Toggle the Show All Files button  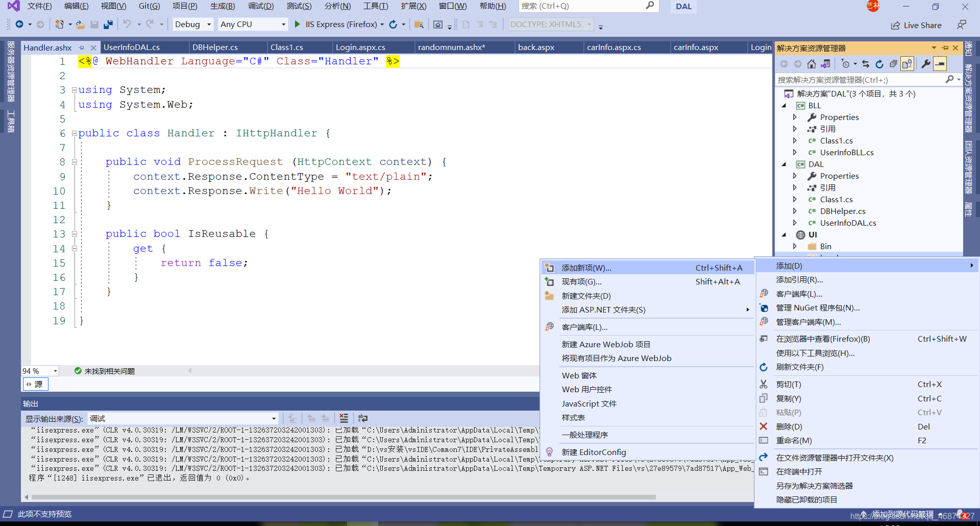click(907, 64)
